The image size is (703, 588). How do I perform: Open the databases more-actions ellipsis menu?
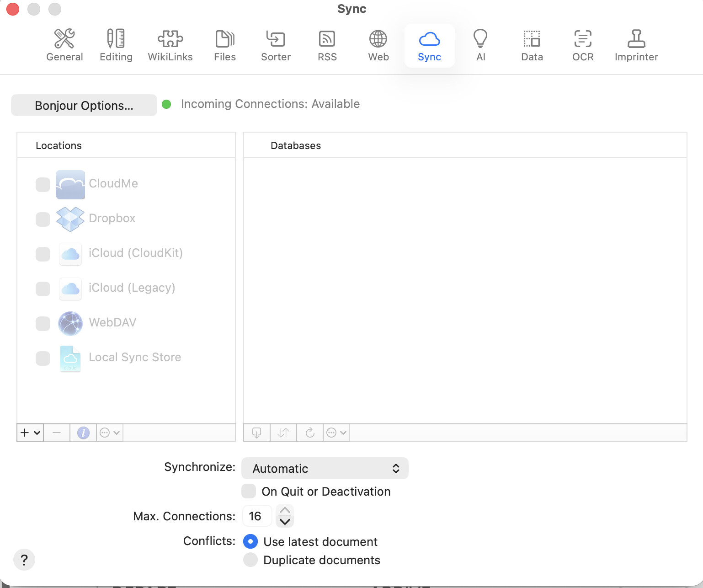[x=337, y=433]
